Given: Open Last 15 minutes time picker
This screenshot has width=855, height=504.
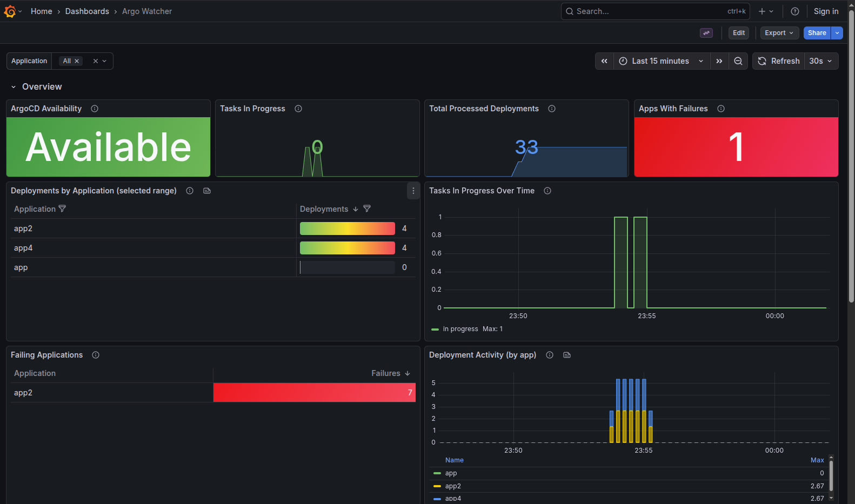Looking at the screenshot, I should coord(662,61).
